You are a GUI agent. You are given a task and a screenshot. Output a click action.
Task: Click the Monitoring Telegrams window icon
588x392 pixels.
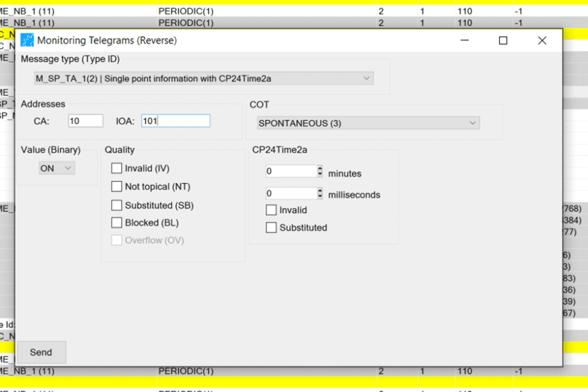click(26, 40)
